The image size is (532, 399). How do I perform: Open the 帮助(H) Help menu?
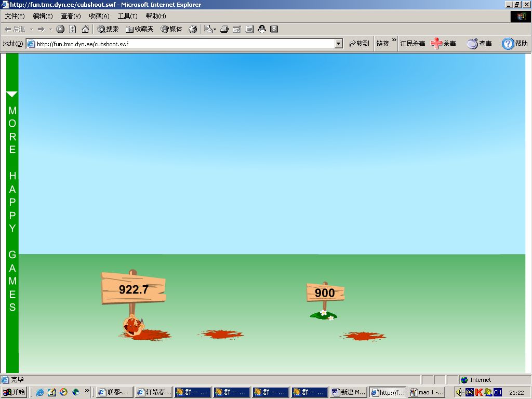click(x=156, y=16)
